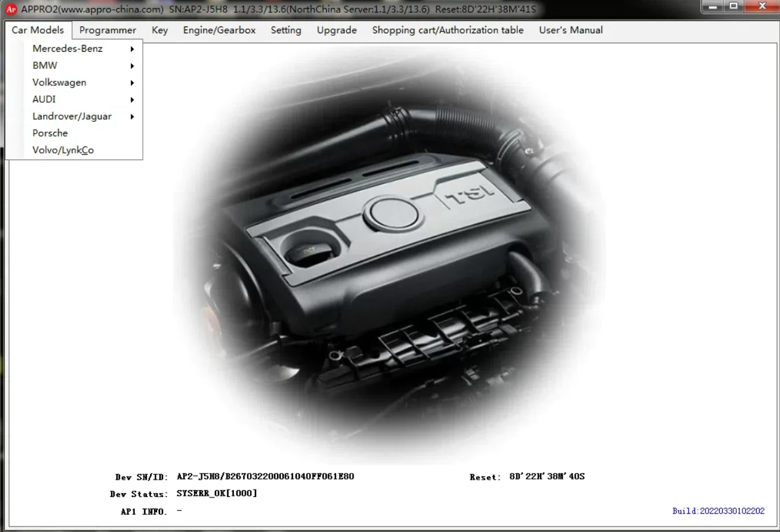Choose AUDI from the menu
Screen dimensions: 780x532
point(74,99)
